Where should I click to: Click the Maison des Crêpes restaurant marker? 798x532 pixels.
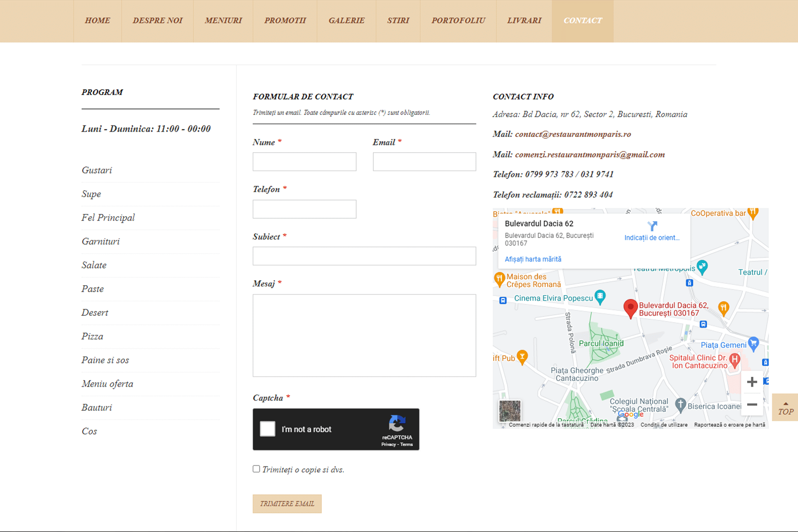[499, 279]
